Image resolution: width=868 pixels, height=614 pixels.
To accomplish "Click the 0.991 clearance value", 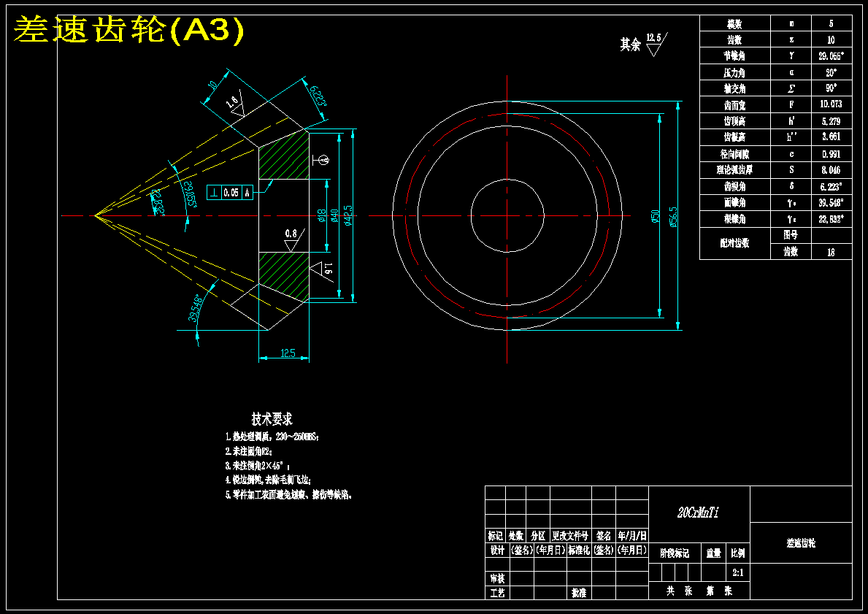I will coord(831,153).
